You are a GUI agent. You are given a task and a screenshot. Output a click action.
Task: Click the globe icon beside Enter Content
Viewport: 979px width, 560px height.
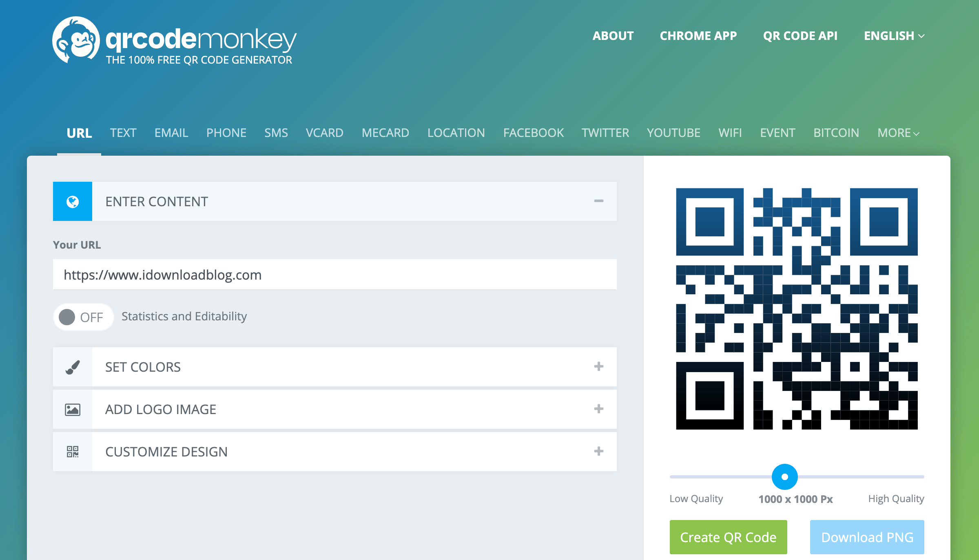[x=73, y=201]
